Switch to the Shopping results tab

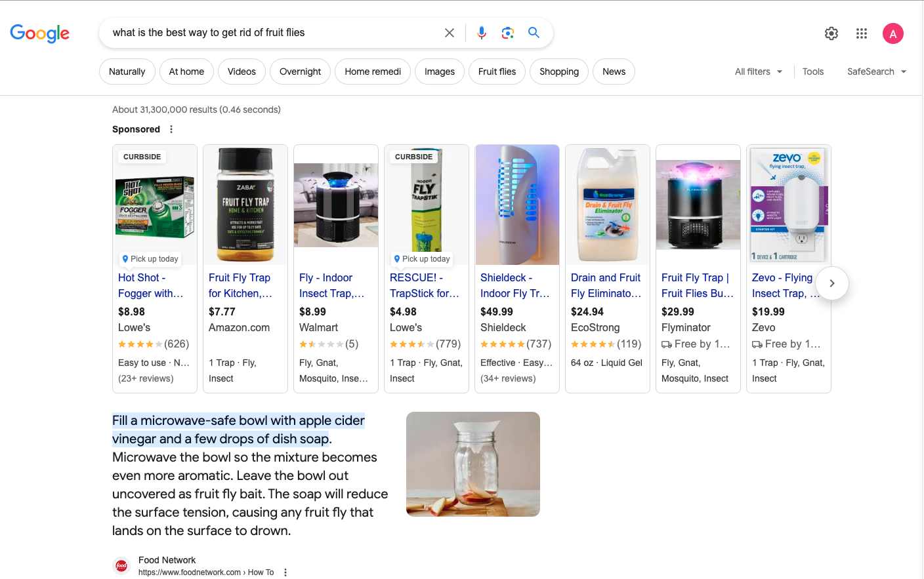pyautogui.click(x=558, y=71)
